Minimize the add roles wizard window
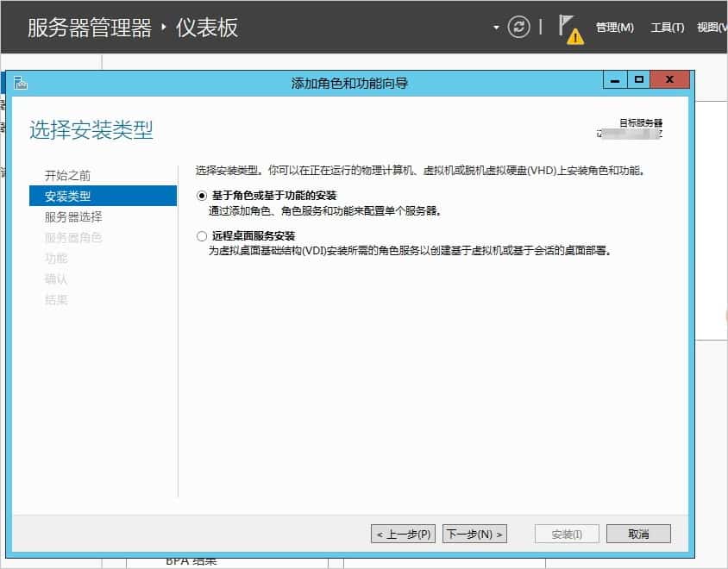The image size is (728, 569). [614, 80]
